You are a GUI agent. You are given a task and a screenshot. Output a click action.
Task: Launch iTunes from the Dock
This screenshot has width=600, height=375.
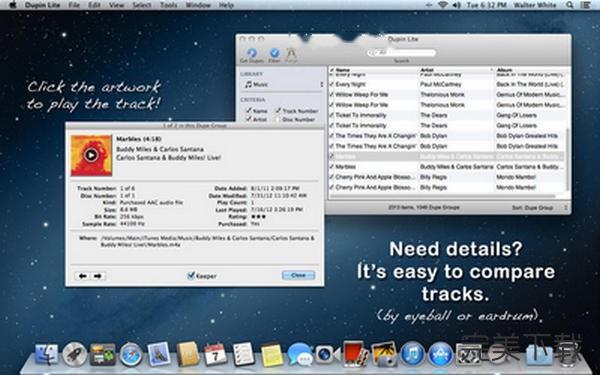pos(412,354)
